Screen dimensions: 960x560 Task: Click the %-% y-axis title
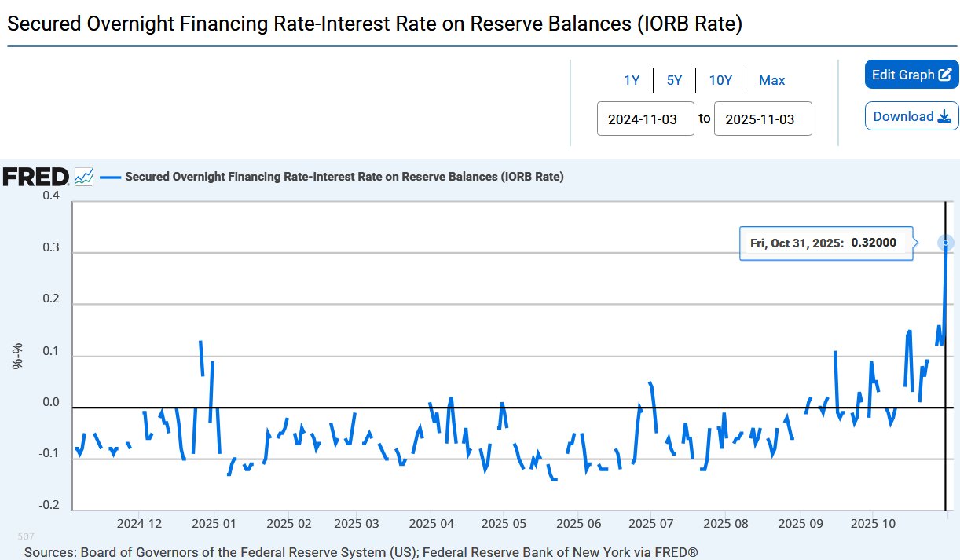pyautogui.click(x=17, y=356)
